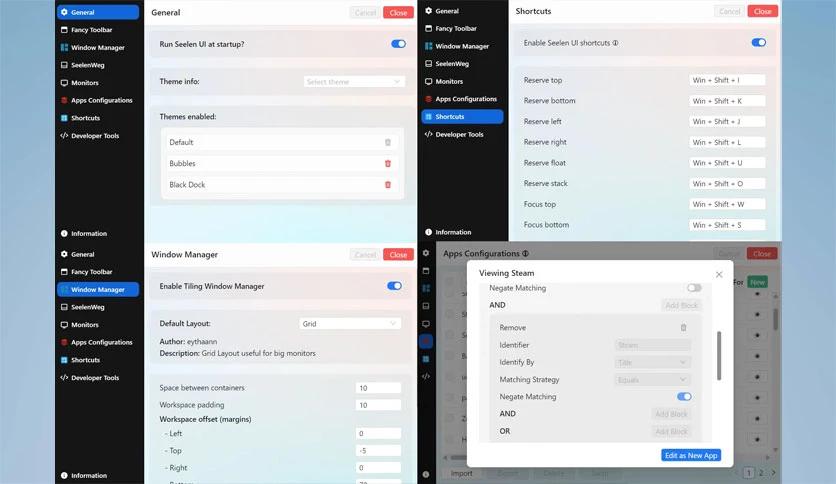The width and height of the screenshot is (836, 484).
Task: Click the info icon beside Enable Seelen UI shortcuts
Action: point(615,43)
